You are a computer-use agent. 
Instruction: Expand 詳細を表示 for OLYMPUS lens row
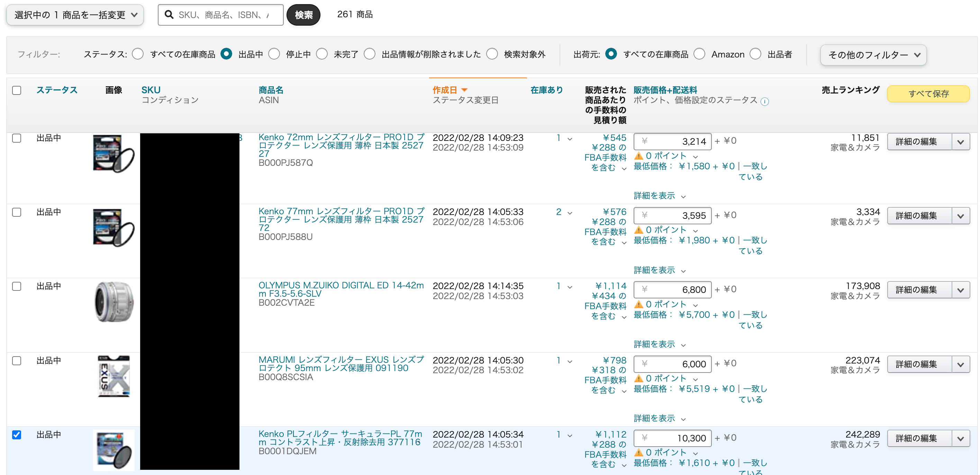click(x=660, y=344)
